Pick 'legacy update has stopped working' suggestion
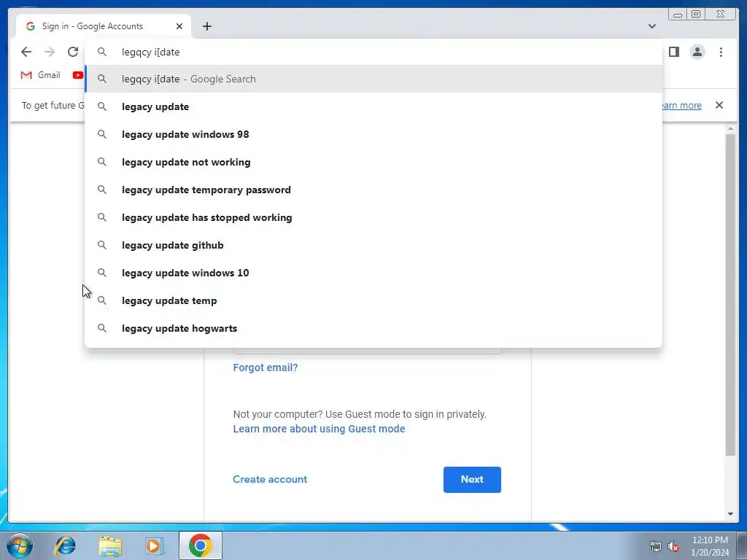 373,217
